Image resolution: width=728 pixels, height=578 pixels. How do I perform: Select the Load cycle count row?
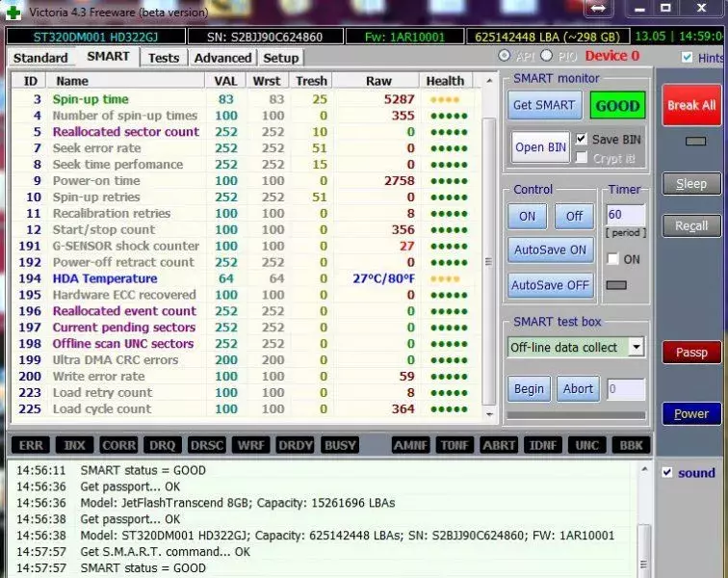[247, 408]
